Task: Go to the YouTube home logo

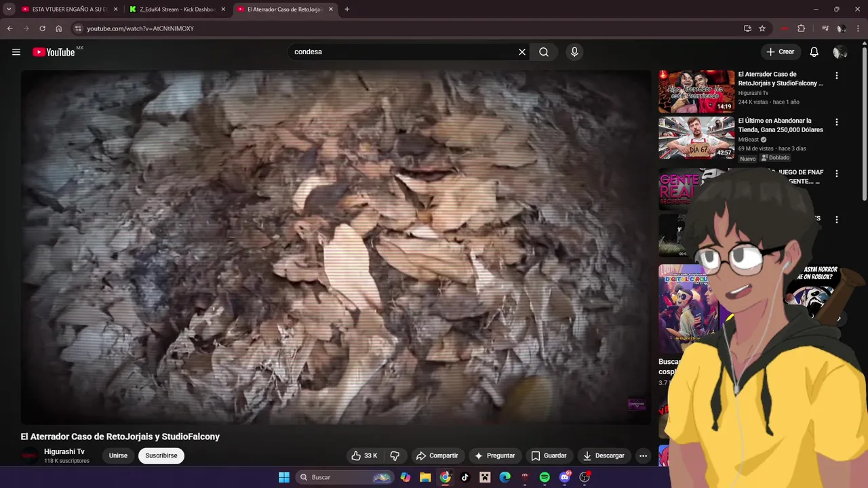Action: point(54,52)
